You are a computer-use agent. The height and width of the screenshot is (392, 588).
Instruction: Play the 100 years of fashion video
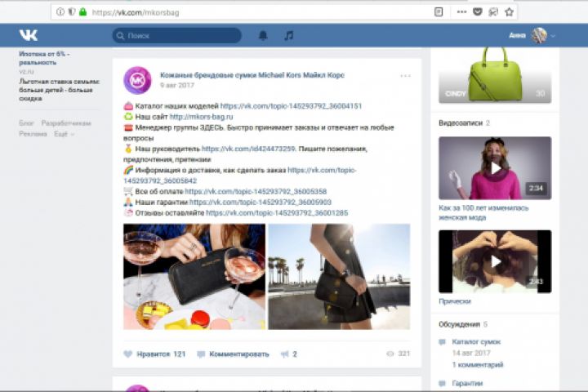coord(495,168)
